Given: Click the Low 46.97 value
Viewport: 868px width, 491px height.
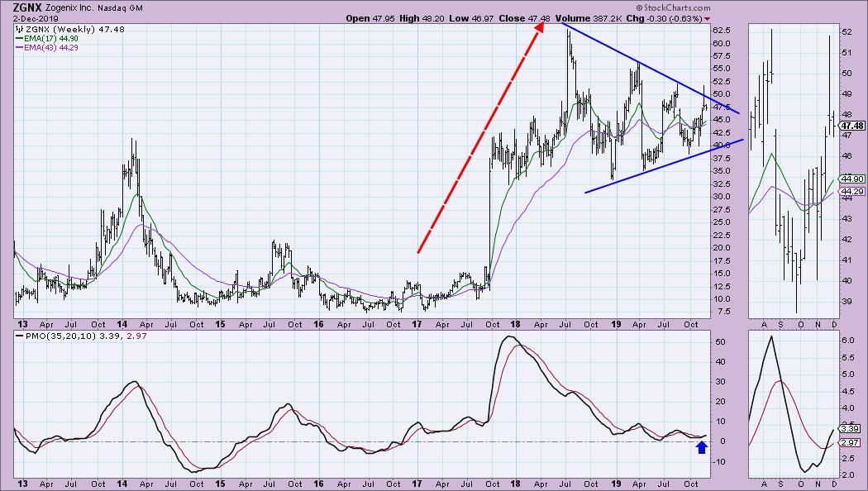Looking at the screenshot, I should (x=472, y=18).
